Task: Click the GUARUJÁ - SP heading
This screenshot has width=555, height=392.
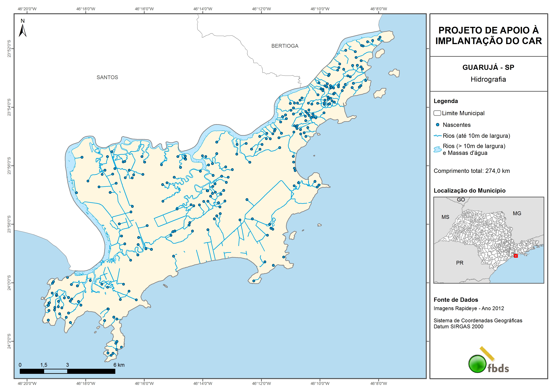Action: point(488,67)
